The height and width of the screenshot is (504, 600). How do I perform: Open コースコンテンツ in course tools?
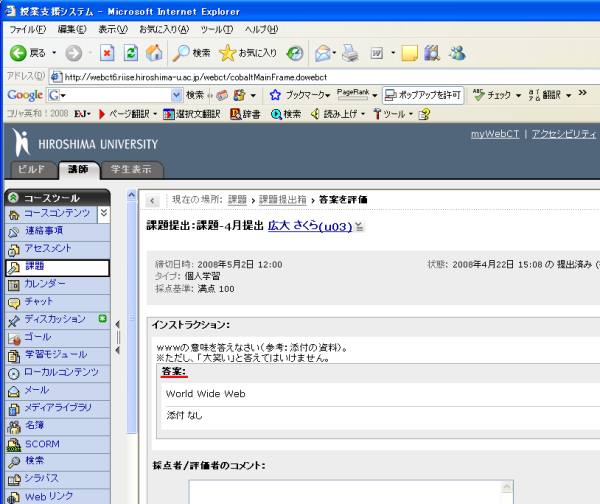pos(57,214)
